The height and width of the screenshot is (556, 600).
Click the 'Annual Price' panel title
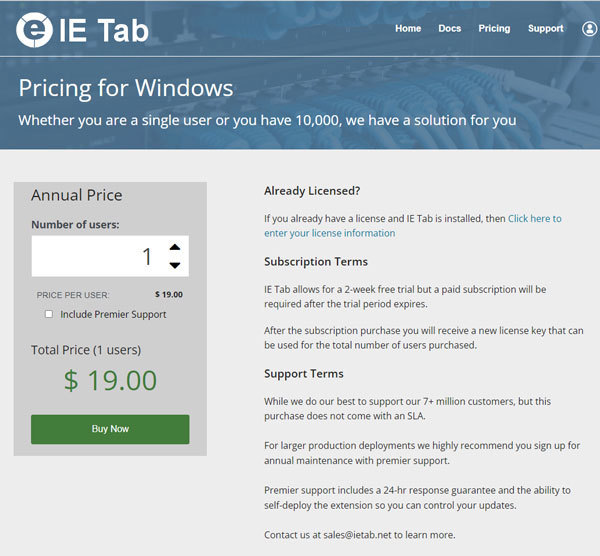pos(77,195)
